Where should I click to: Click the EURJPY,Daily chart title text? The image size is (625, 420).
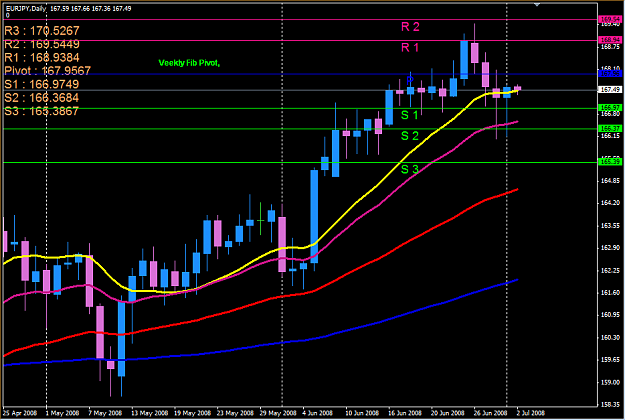tap(26, 8)
